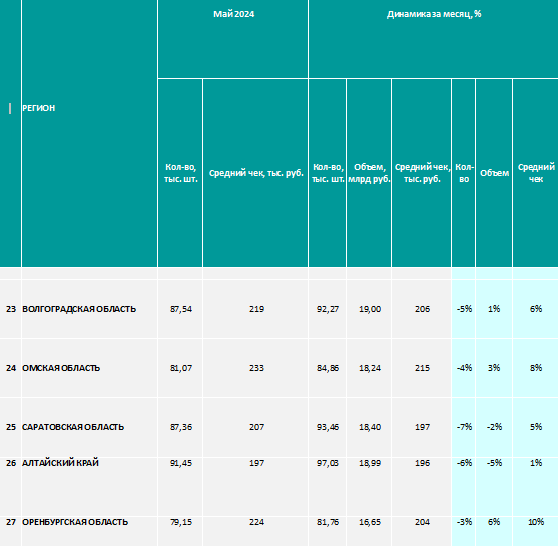Click the 18,40 volume cell
This screenshot has width=559, height=546.
point(369,427)
